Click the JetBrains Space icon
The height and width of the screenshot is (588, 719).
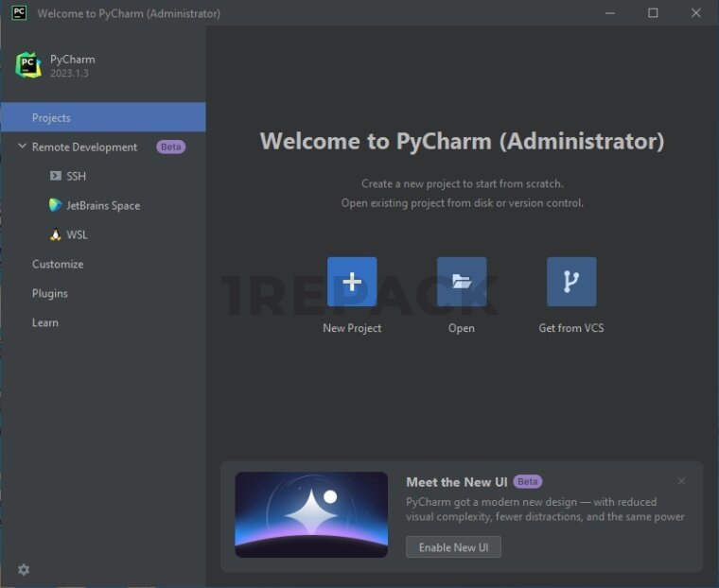click(56, 205)
